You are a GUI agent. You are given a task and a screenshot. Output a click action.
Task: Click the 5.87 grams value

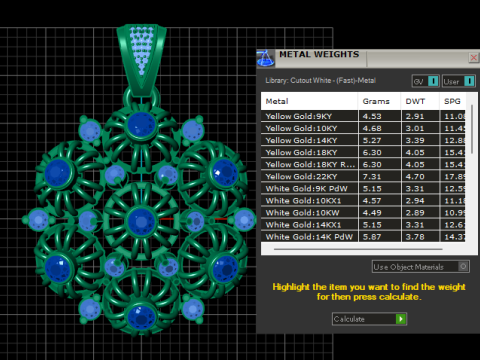(372, 237)
